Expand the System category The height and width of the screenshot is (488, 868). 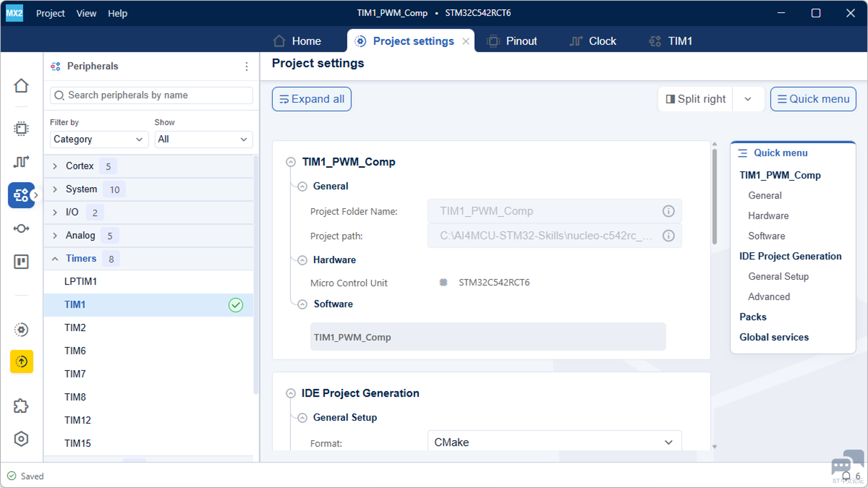coord(55,189)
